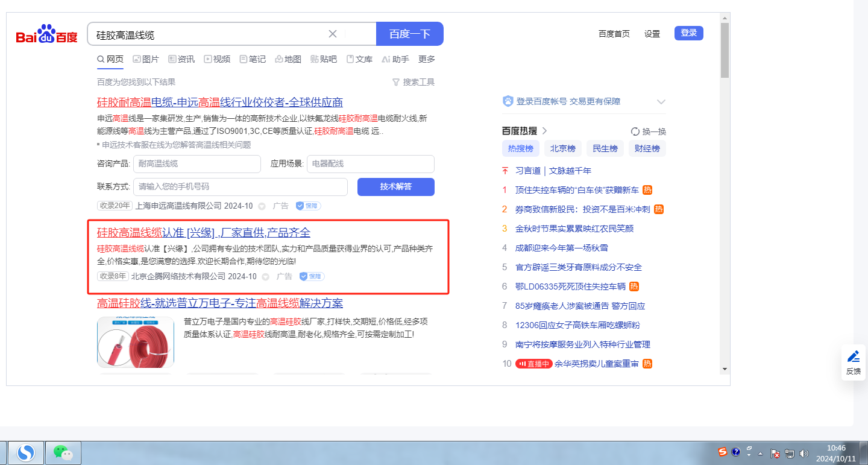
Task: Show hidden system tray icons arrow
Action: [760, 453]
